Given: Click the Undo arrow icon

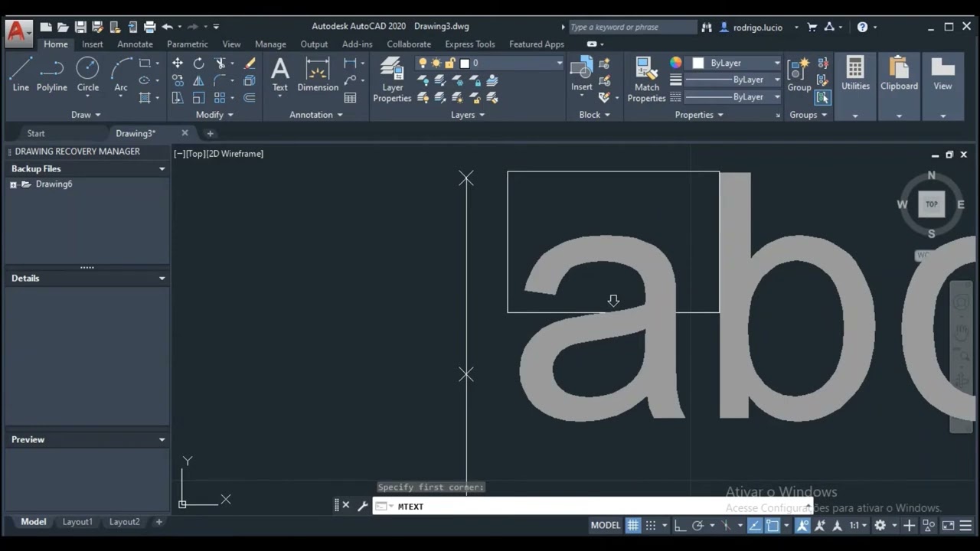Looking at the screenshot, I should (x=167, y=27).
